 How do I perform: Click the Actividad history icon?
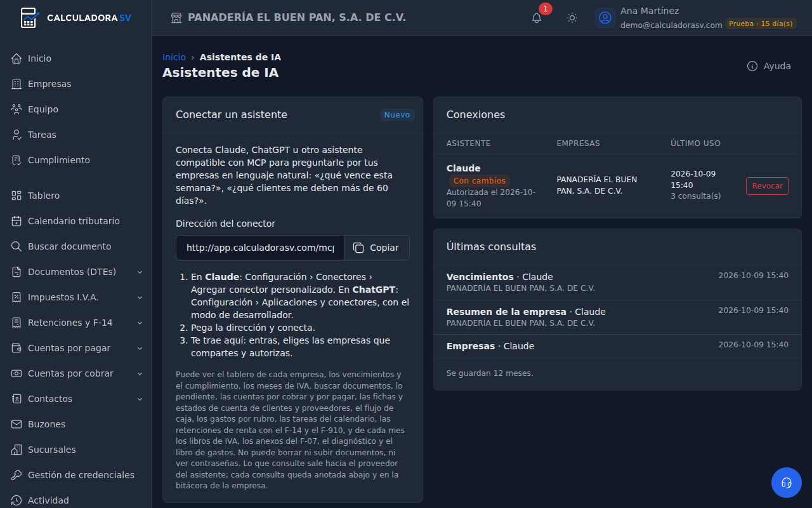point(16,500)
